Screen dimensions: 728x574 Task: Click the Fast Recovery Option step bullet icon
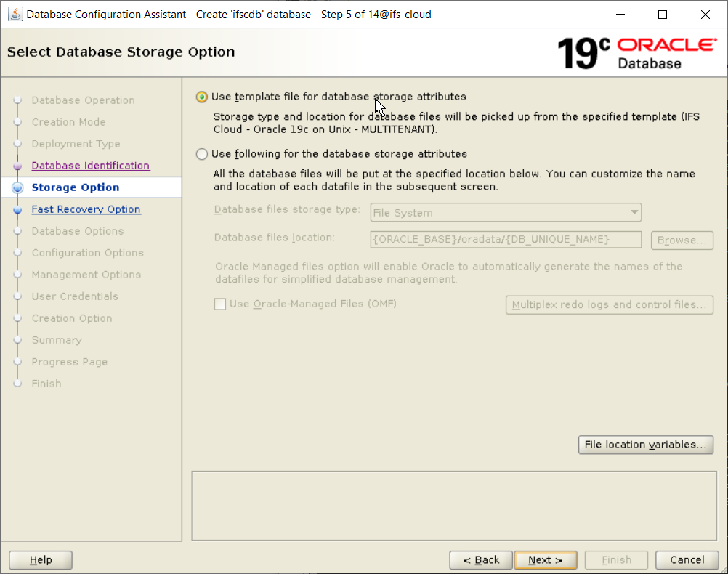click(17, 209)
